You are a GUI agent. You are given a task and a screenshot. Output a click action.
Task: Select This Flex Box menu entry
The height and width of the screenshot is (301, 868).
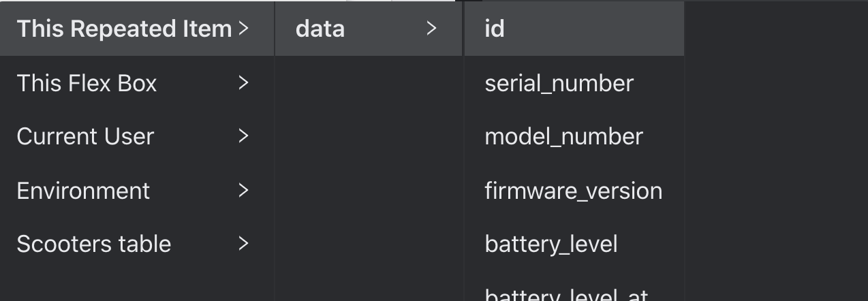point(136,83)
